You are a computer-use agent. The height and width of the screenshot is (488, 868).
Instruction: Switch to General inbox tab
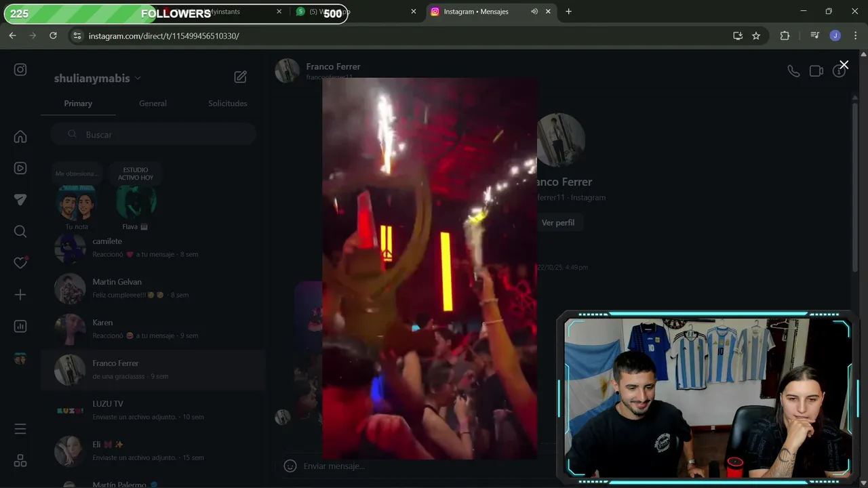tap(153, 103)
